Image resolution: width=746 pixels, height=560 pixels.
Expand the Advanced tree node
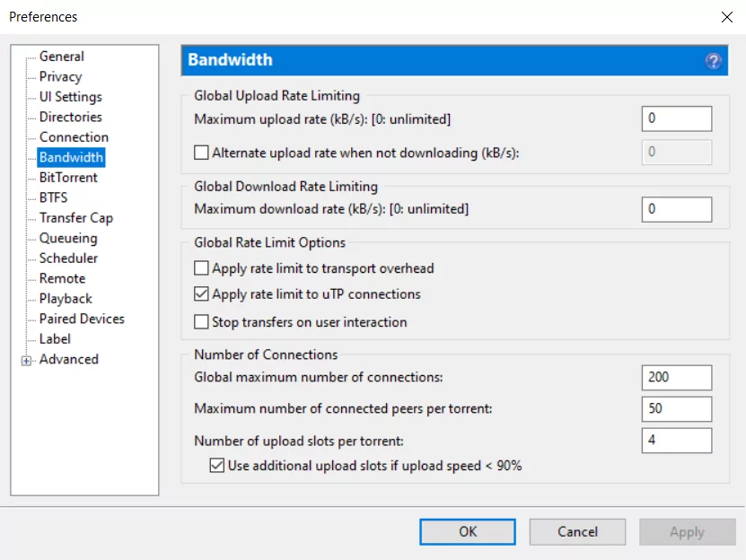pos(27,361)
